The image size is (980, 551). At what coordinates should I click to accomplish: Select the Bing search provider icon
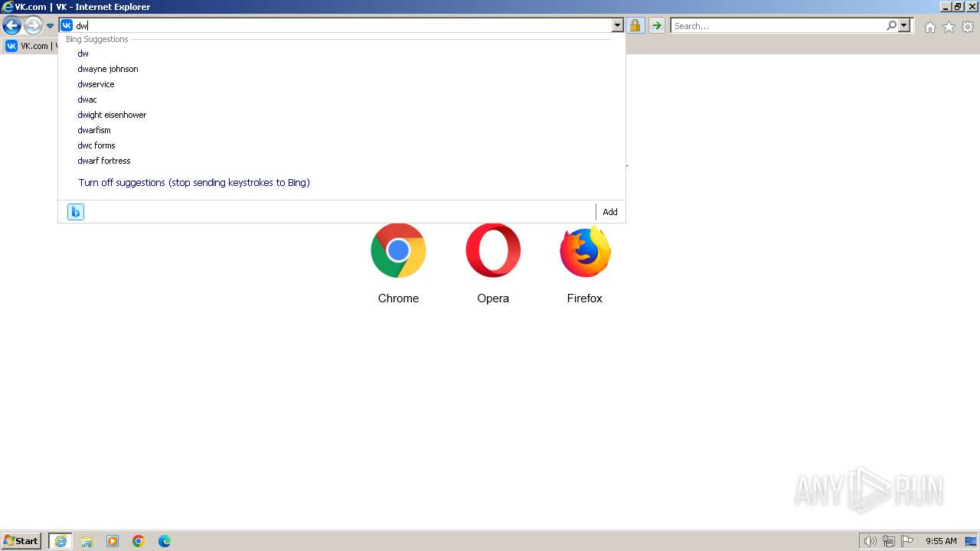(x=75, y=212)
